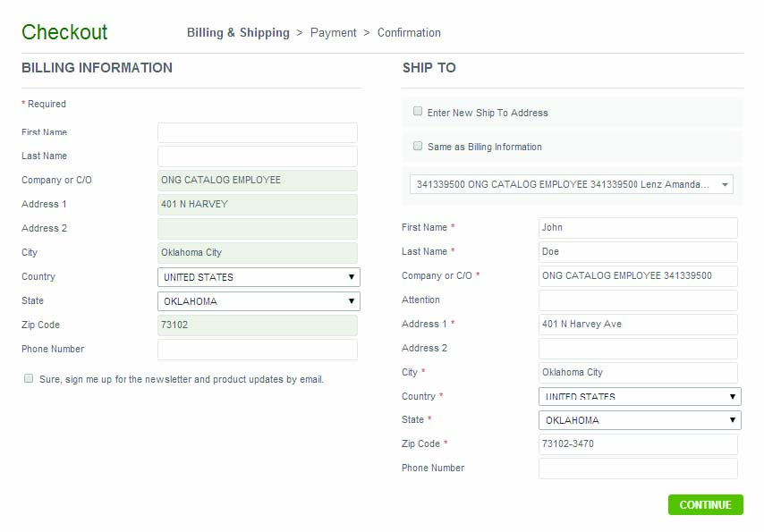This screenshot has width=764, height=532.
Task: Open the billing State dropdown
Action: [x=259, y=301]
